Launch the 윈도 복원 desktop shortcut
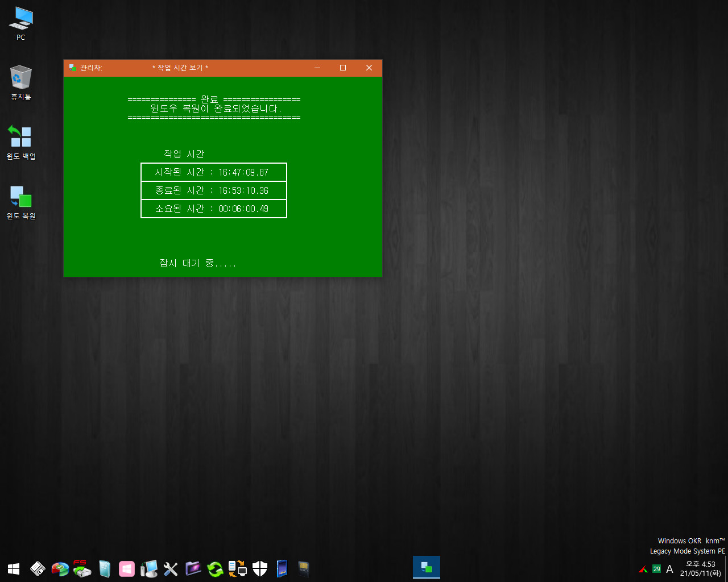The height and width of the screenshot is (582, 728). pyautogui.click(x=21, y=202)
